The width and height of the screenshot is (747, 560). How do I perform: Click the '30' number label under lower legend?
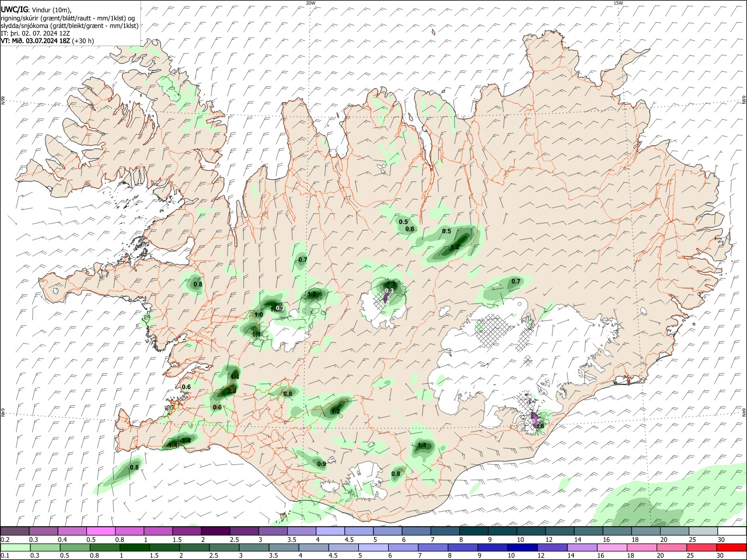(x=721, y=555)
